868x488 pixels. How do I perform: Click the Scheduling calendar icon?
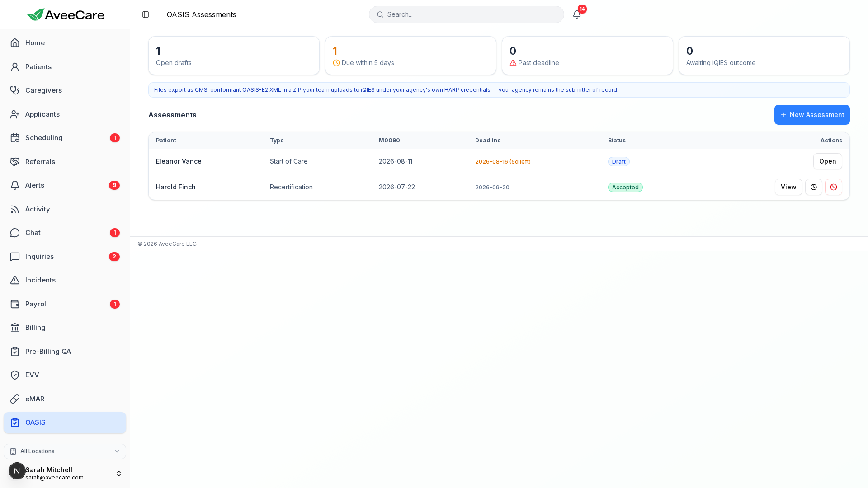pyautogui.click(x=15, y=138)
